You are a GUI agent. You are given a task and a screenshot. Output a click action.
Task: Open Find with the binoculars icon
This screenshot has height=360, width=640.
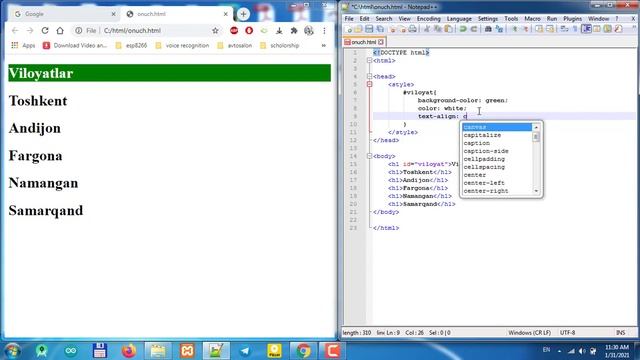[x=488, y=29]
